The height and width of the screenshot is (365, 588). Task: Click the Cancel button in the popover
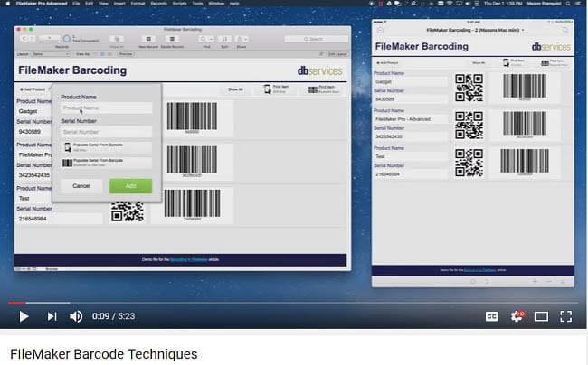tap(81, 186)
